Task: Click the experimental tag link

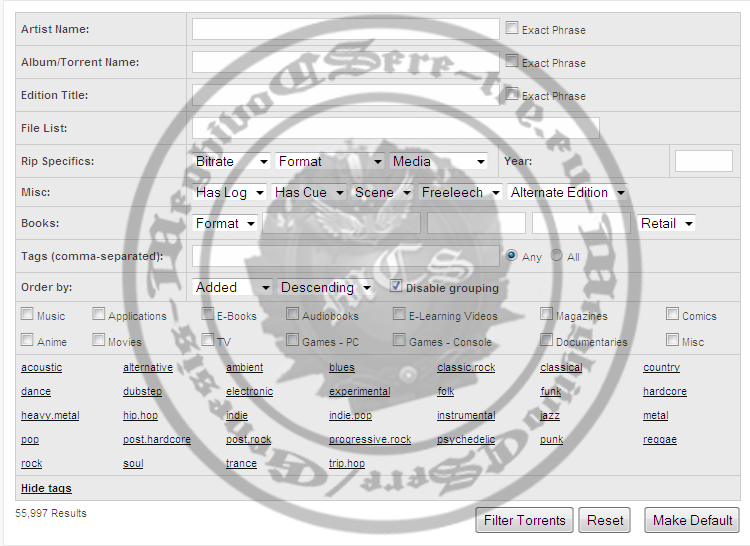Action: tap(360, 392)
